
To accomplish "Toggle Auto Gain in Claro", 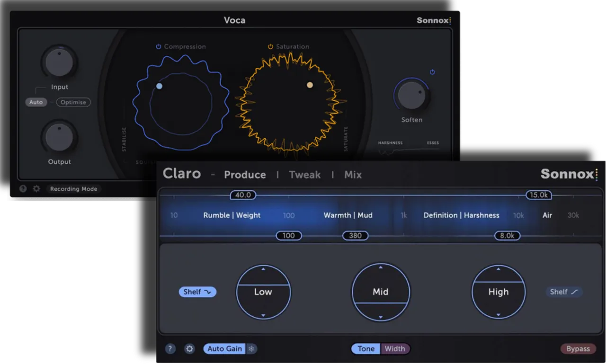I will coord(224,349).
